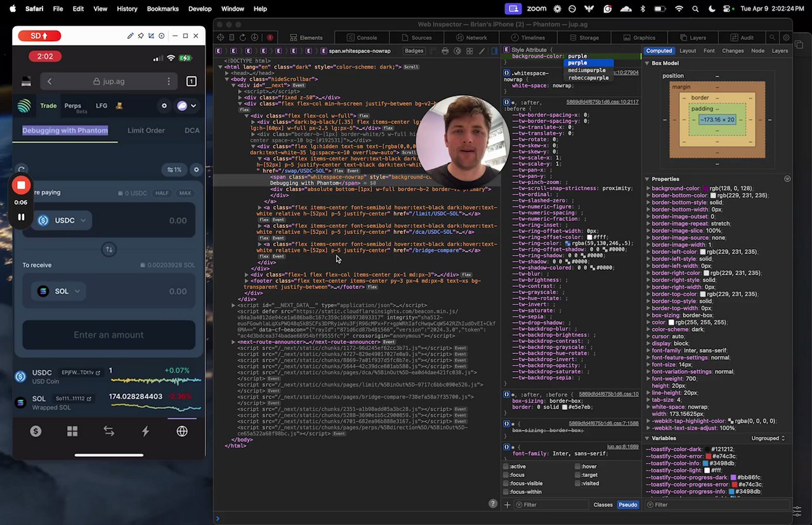
Task: Open the Phantom collectibles grid icon
Action: [72, 431]
